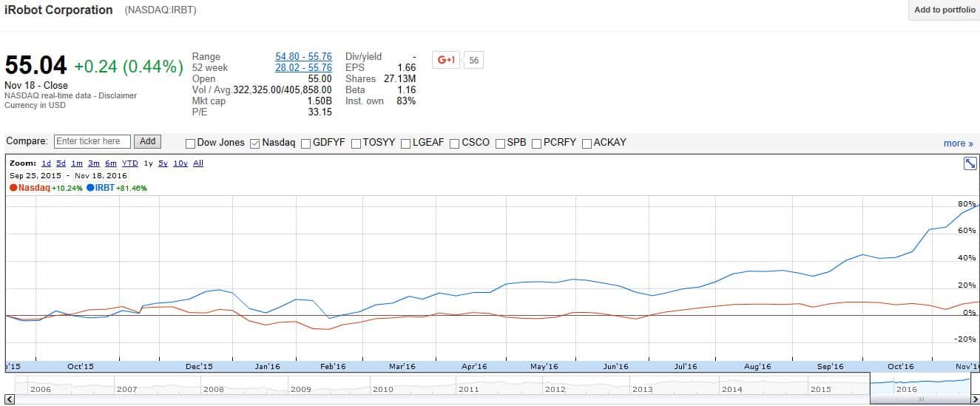Expand more comparison tickers
Image resolution: width=980 pixels, height=406 pixels.
(x=958, y=143)
